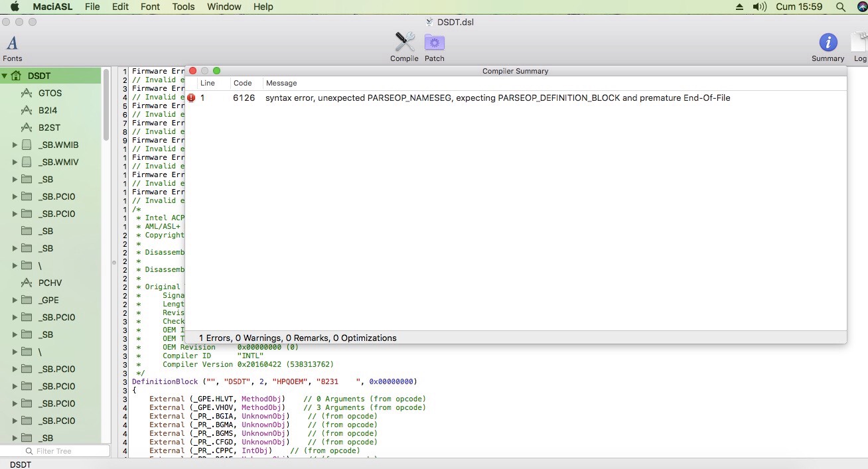Open the Tools menu

coord(183,7)
